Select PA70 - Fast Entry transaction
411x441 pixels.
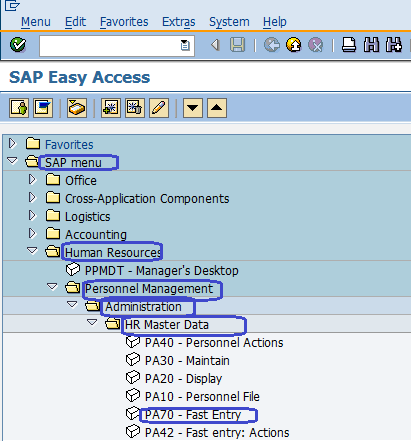tap(193, 415)
